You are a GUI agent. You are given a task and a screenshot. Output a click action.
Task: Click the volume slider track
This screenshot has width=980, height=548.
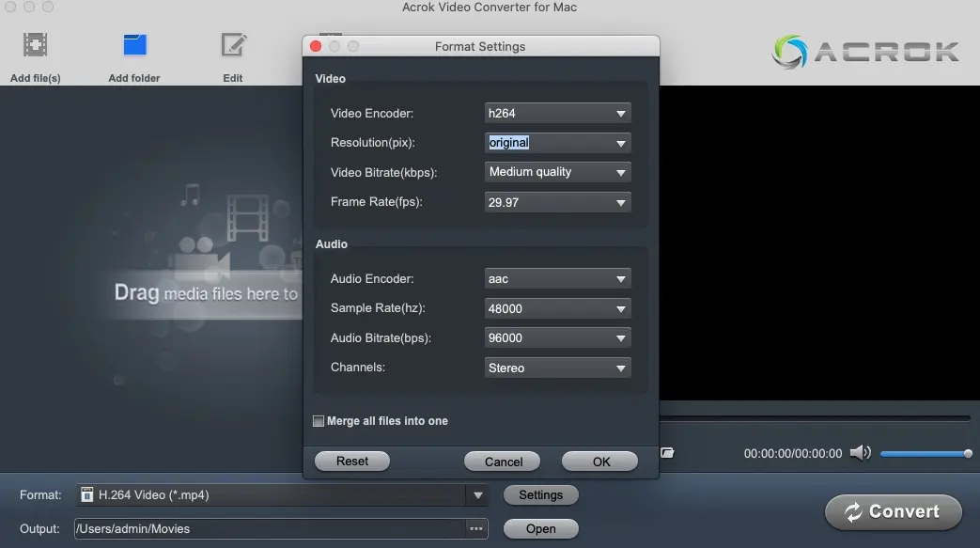[x=923, y=454]
